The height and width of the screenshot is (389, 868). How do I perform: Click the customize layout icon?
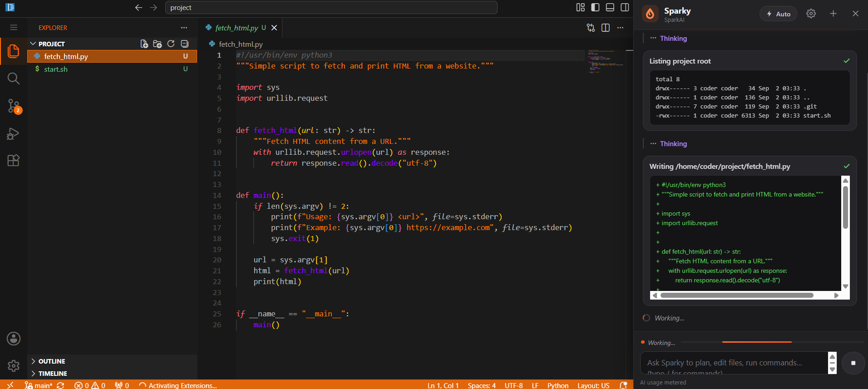[x=581, y=7]
